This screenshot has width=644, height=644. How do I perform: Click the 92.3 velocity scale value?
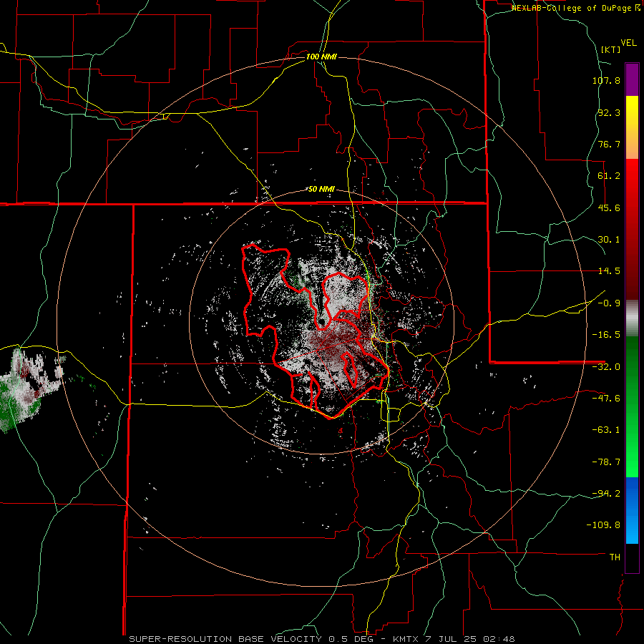609,112
